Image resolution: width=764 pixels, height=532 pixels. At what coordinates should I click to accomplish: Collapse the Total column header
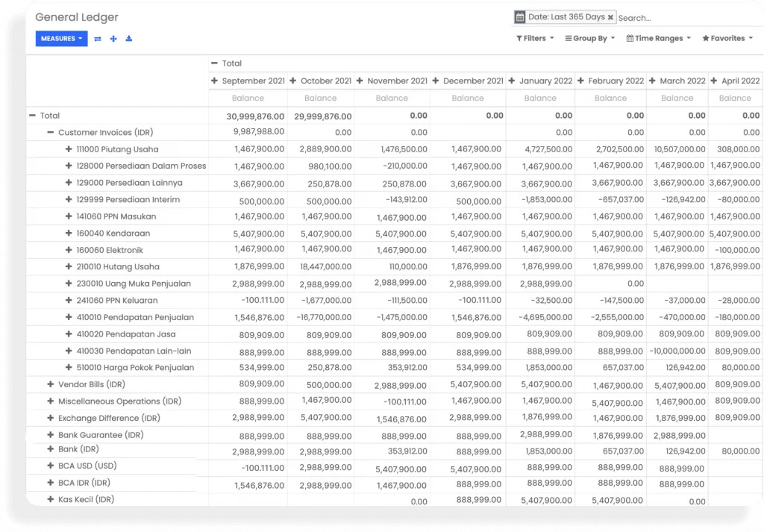click(x=214, y=63)
